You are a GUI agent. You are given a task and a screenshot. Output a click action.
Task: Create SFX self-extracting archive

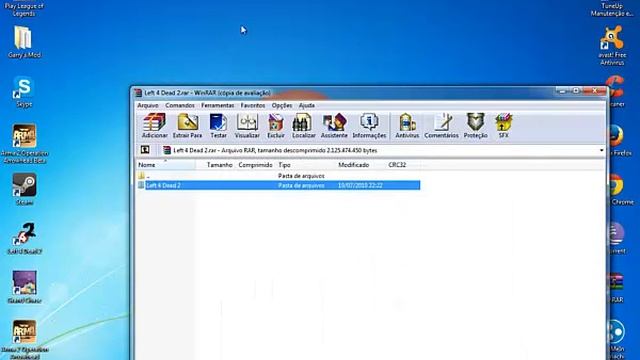503,126
